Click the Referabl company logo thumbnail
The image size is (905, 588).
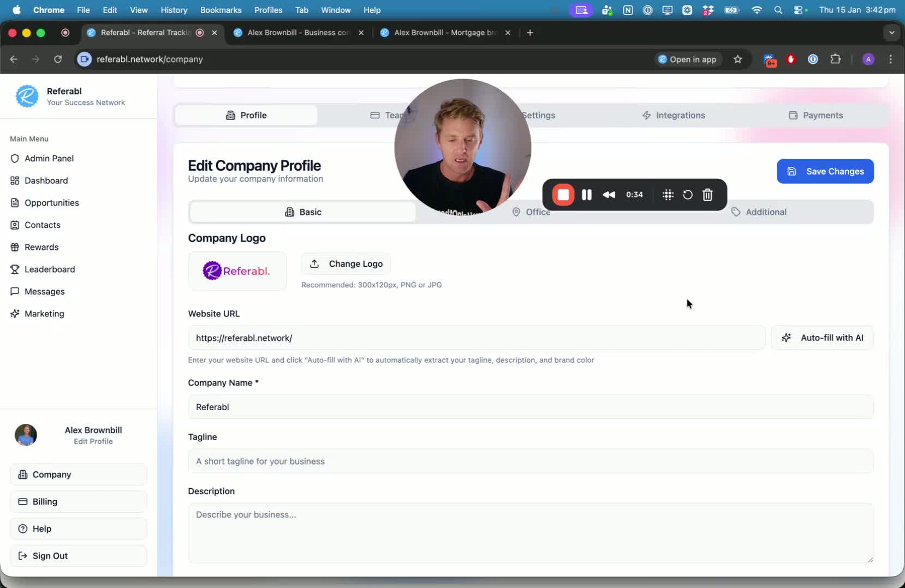pos(237,271)
